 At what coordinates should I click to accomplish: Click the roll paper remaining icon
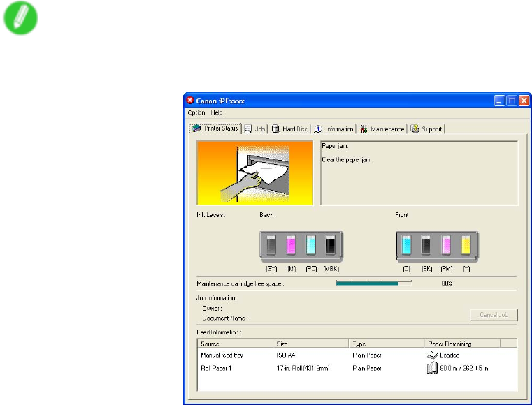click(x=432, y=368)
